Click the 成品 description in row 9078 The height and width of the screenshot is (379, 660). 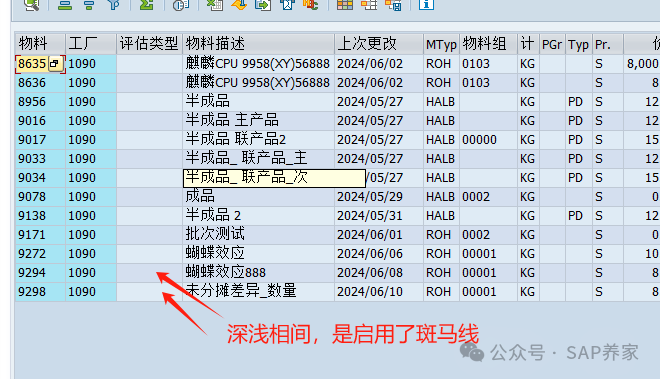tap(200, 196)
